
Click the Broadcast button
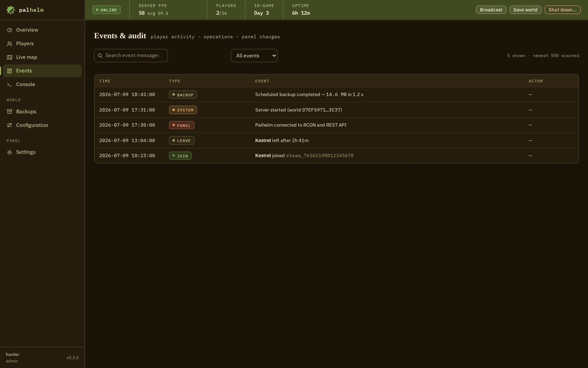(491, 10)
